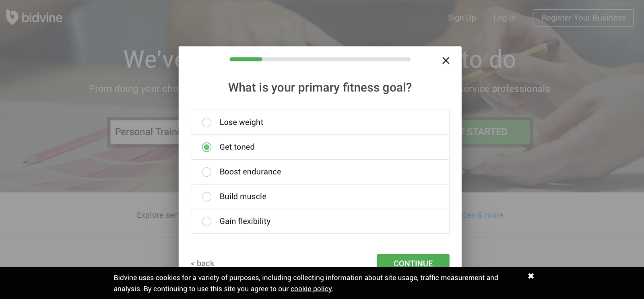The height and width of the screenshot is (299, 644).
Task: Open the Sign Up page
Action: click(x=462, y=18)
